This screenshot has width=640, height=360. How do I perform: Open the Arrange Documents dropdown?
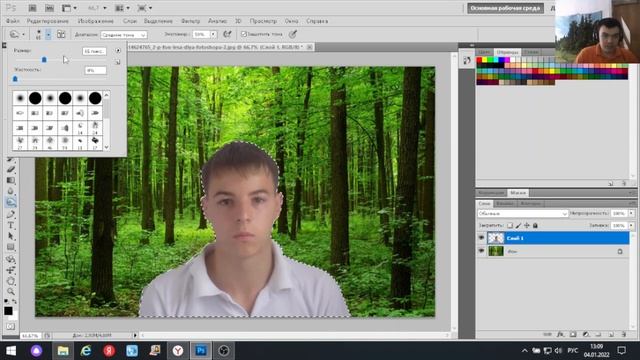[x=122, y=8]
